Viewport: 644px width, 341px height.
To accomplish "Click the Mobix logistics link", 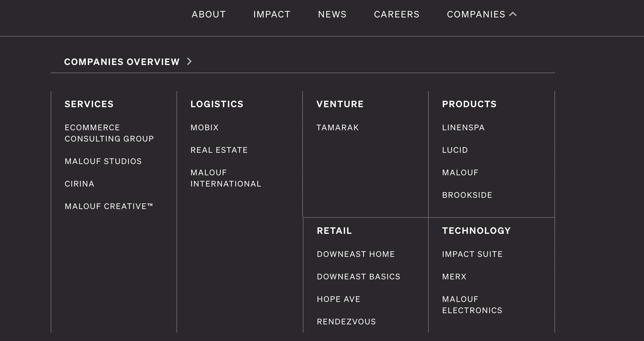I will 204,127.
